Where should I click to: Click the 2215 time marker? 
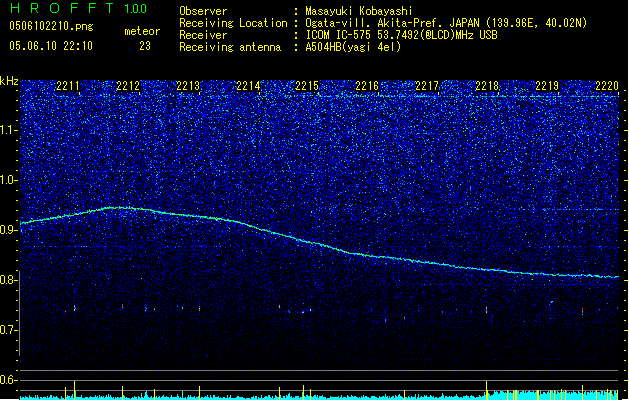pos(307,86)
